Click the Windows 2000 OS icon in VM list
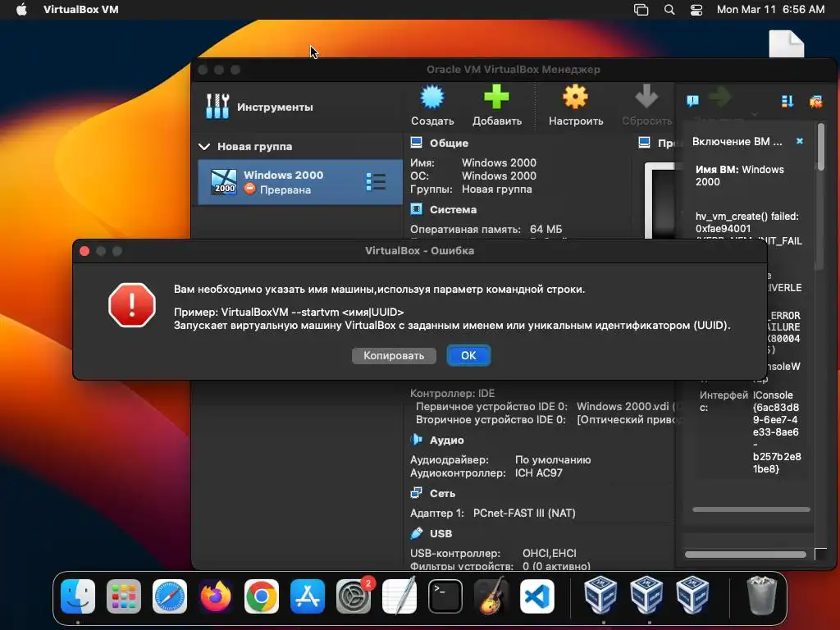The height and width of the screenshot is (630, 840). pyautogui.click(x=223, y=182)
